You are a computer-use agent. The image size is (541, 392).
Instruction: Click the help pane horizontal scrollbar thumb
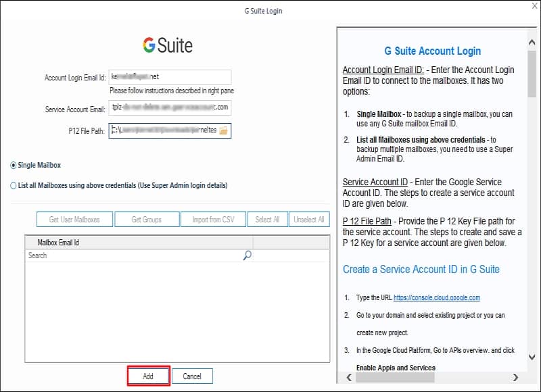coord(396,377)
